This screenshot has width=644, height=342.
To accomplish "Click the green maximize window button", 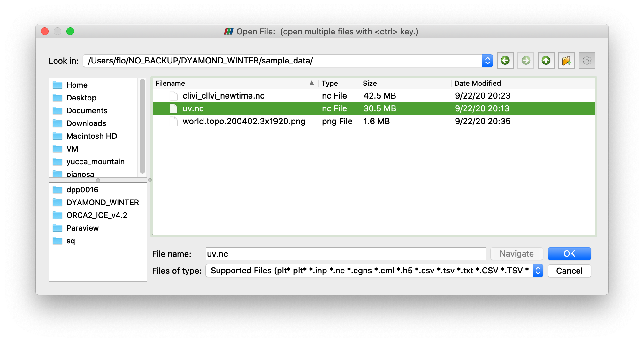I will pyautogui.click(x=70, y=31).
